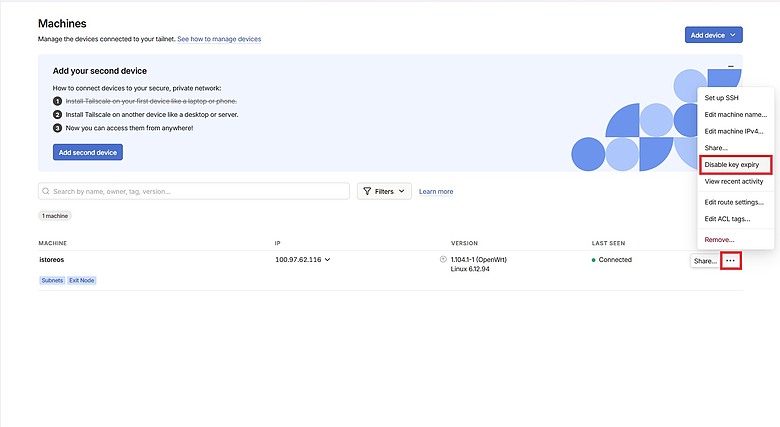
Task: Click the Exit Node badge
Action: 82,281
